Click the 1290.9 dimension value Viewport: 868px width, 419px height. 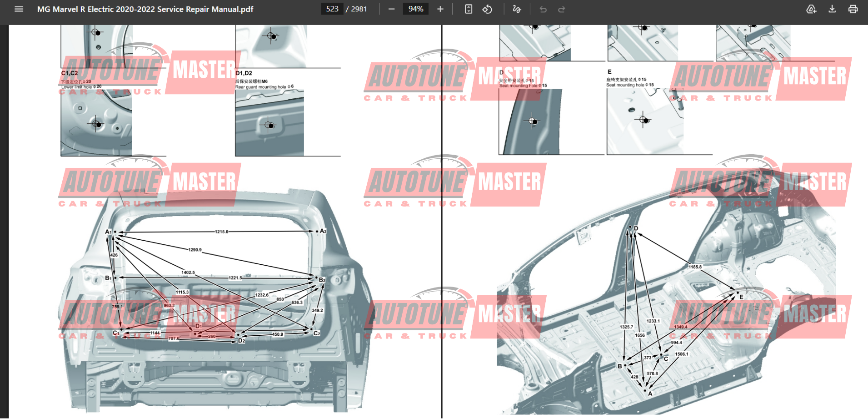click(x=195, y=250)
